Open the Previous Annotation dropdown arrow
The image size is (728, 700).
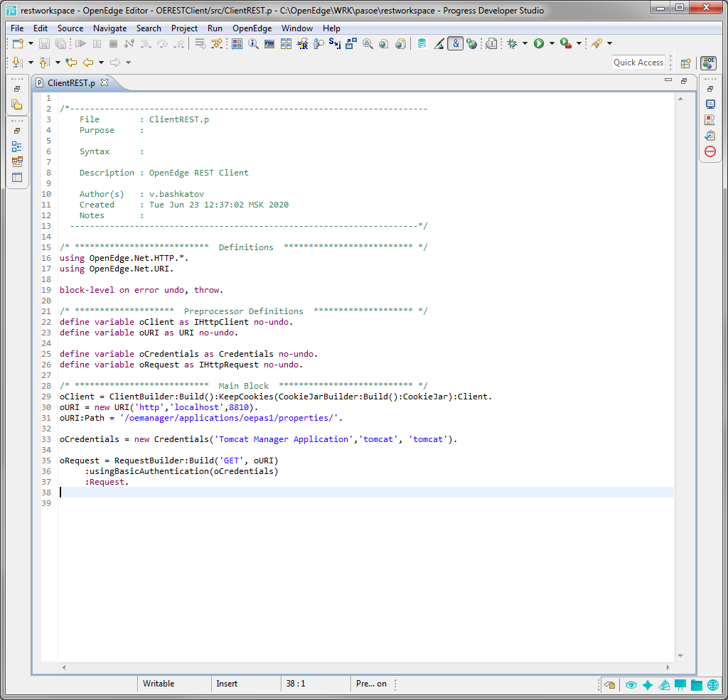click(x=58, y=63)
